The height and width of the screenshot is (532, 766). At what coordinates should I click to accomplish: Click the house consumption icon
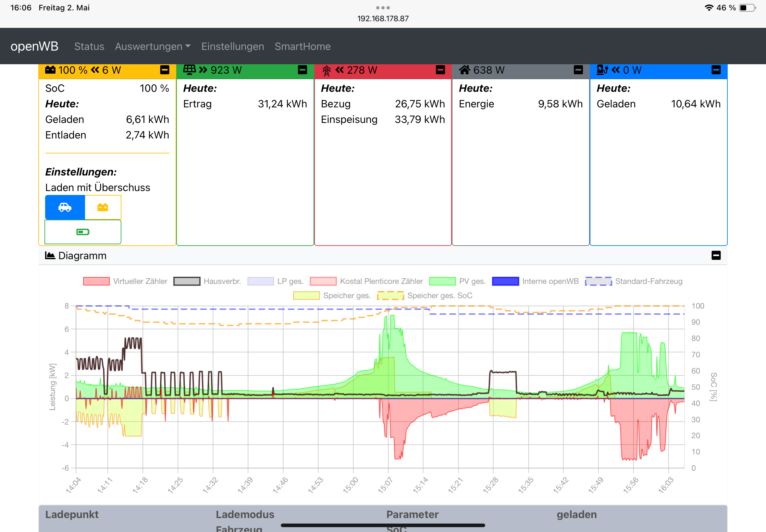(x=464, y=70)
